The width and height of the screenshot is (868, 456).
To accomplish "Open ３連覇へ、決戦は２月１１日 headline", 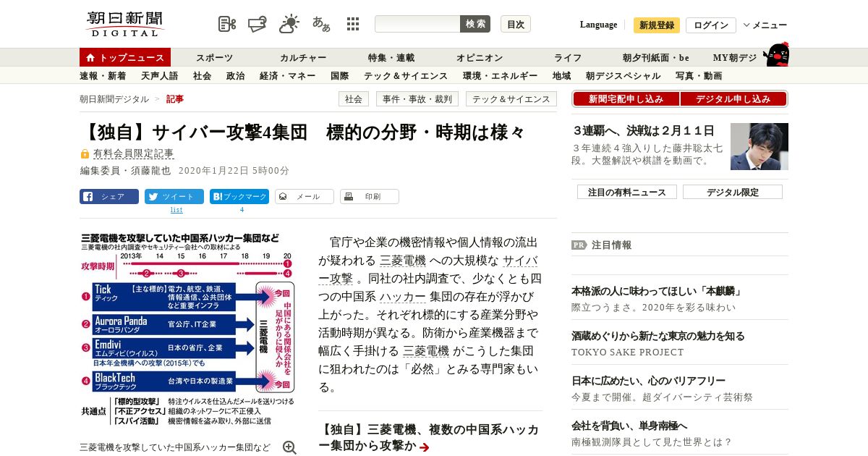I will click(x=644, y=131).
